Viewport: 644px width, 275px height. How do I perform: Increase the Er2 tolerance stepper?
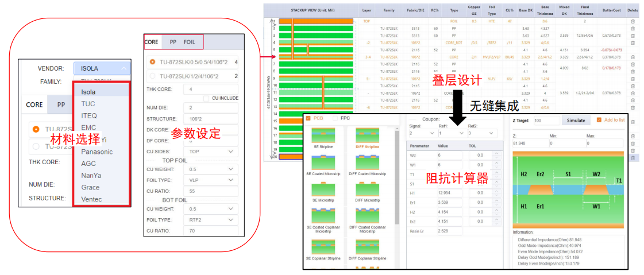[496, 220]
